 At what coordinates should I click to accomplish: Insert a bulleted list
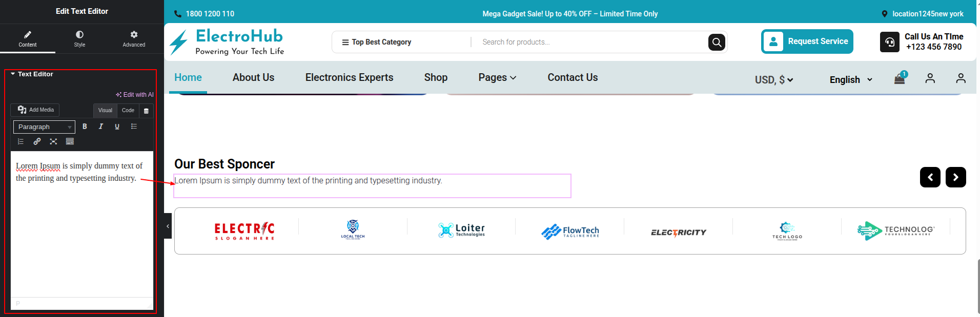(x=134, y=126)
